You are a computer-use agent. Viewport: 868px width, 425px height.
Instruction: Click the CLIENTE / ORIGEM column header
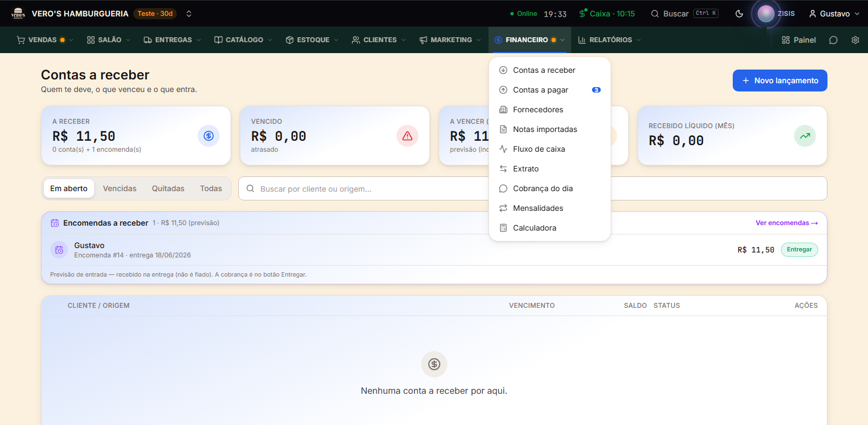(99, 306)
